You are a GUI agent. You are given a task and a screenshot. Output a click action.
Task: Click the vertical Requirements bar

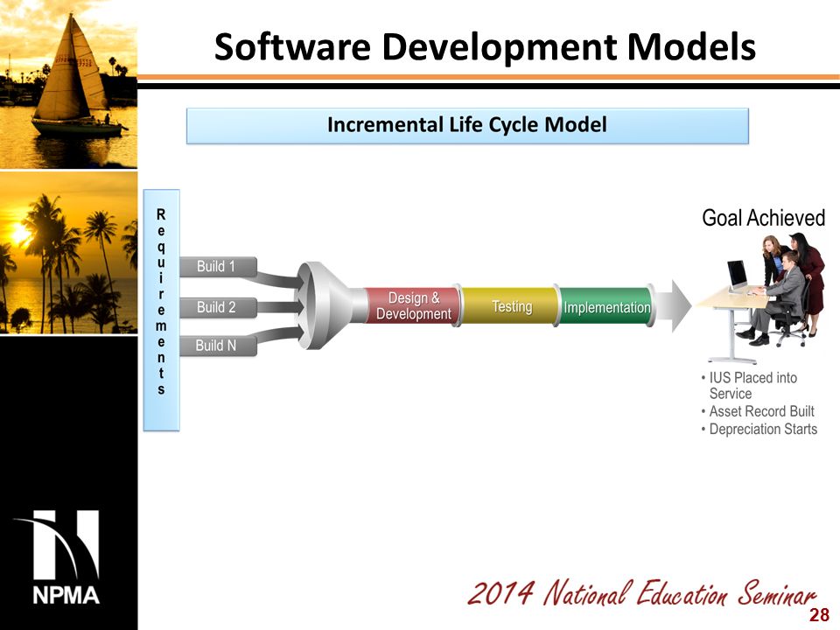pos(161,310)
